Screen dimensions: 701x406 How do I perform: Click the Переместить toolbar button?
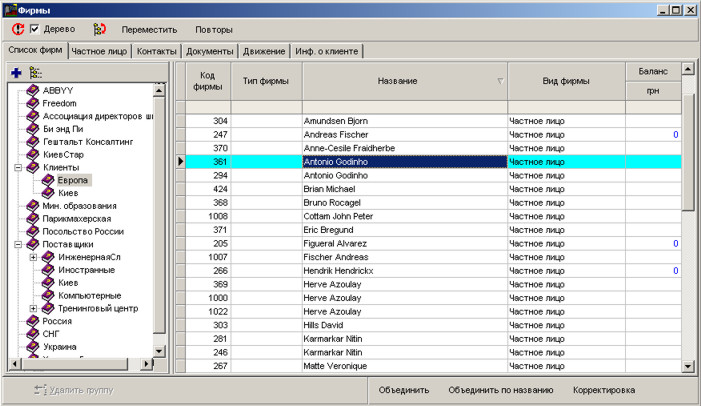pyautogui.click(x=149, y=30)
